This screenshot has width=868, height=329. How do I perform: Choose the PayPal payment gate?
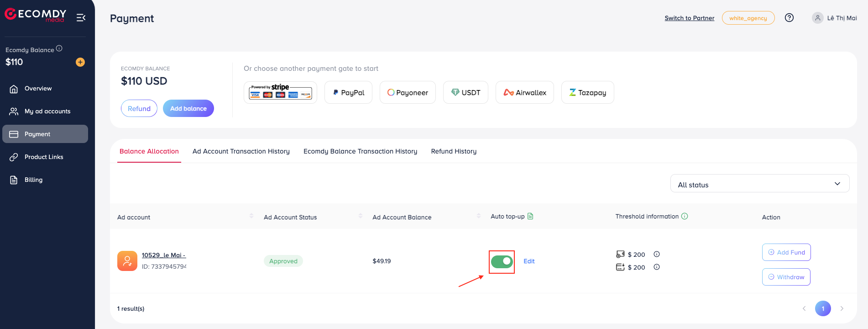click(348, 92)
